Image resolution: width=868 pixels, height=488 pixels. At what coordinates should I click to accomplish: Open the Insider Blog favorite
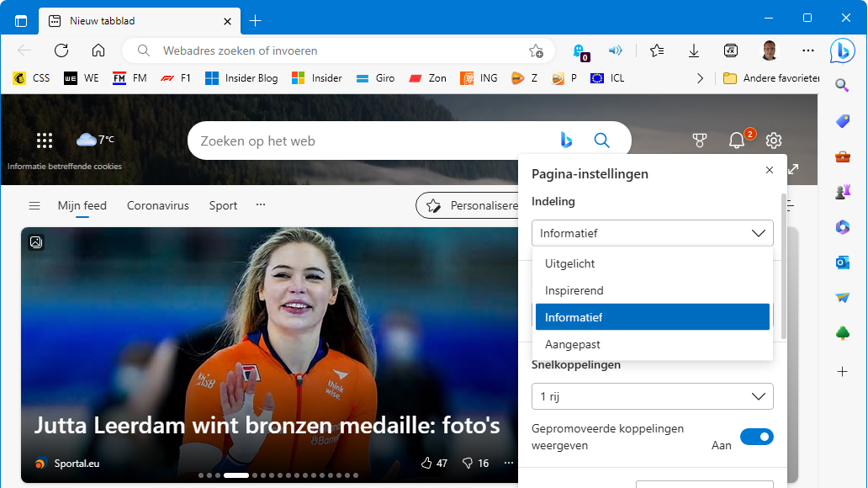(241, 78)
